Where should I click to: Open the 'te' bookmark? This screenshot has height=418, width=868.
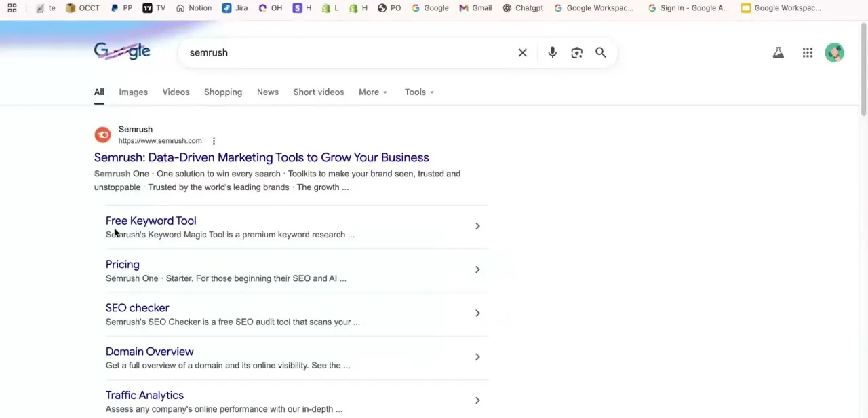click(45, 8)
